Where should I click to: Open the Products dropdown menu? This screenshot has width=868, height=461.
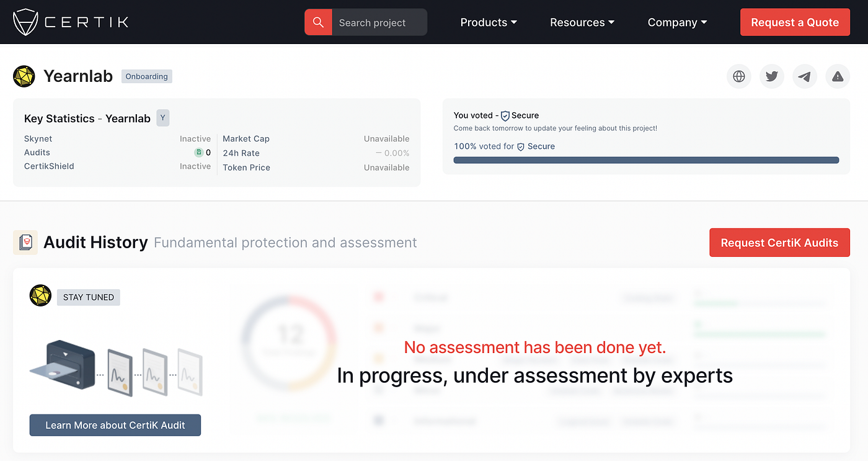coord(489,22)
